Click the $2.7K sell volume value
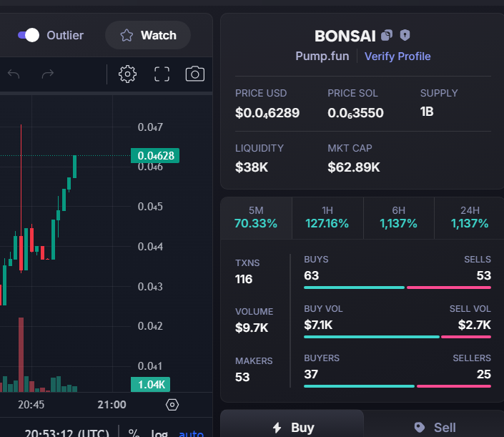504x437 pixels. pos(475,325)
